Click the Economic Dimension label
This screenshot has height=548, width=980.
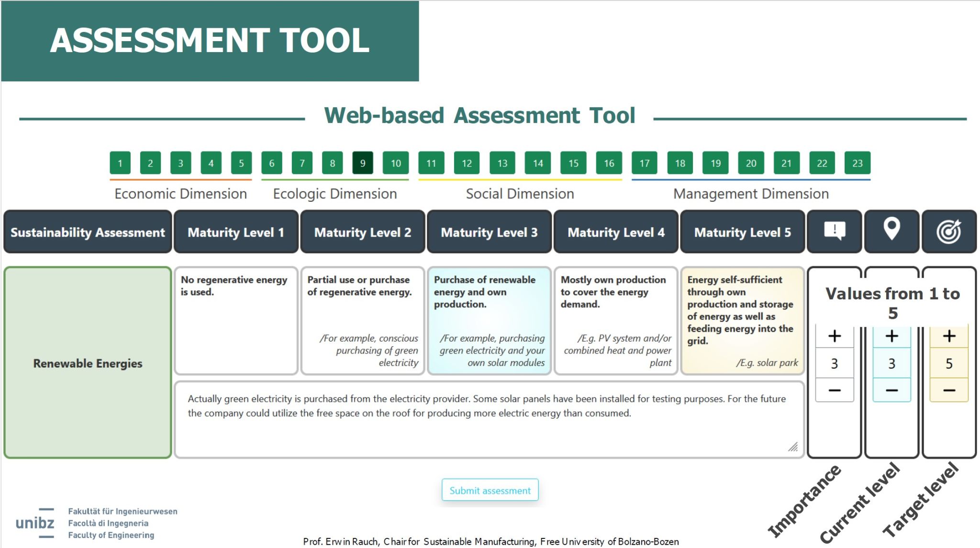(x=181, y=194)
